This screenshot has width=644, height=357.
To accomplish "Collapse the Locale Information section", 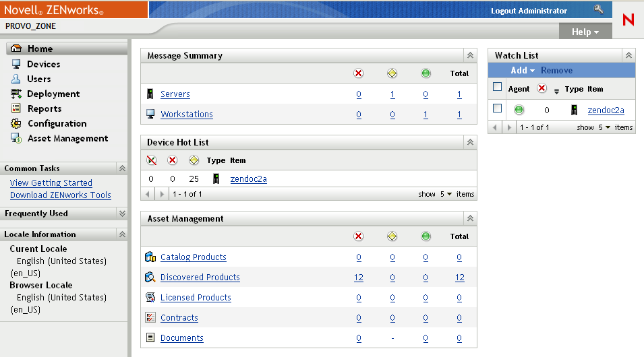I will [122, 234].
